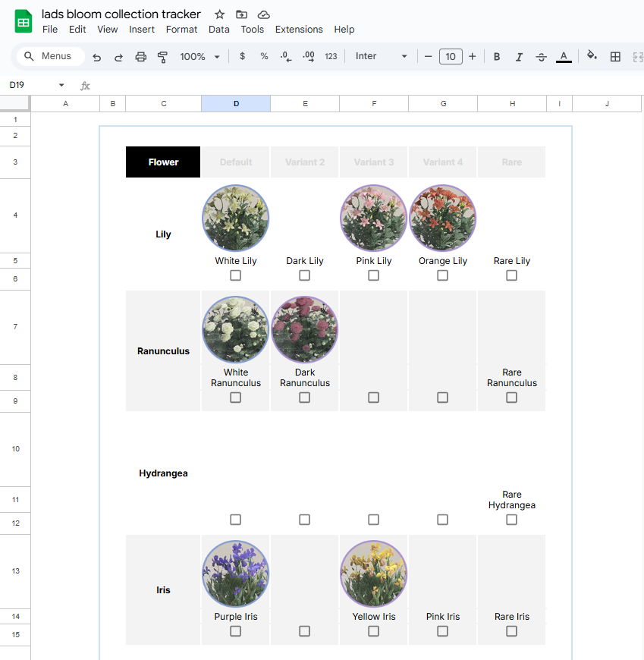Open the File menu

coord(49,30)
